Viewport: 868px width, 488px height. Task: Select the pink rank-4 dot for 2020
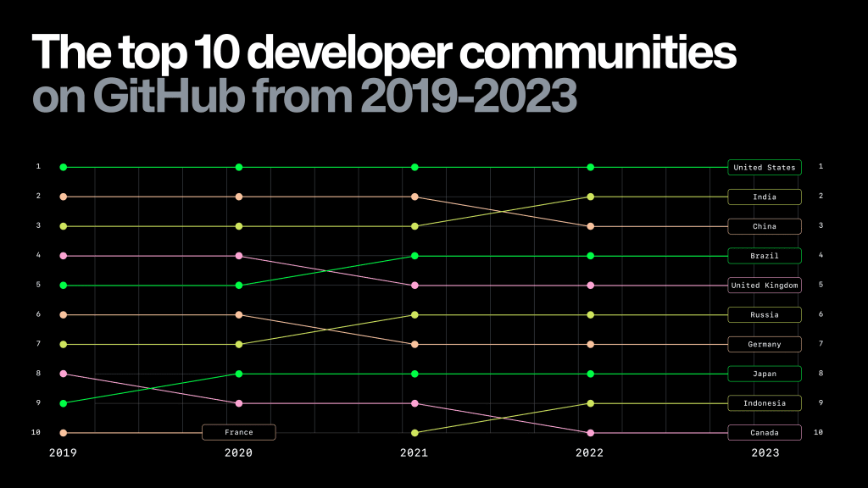click(x=238, y=256)
